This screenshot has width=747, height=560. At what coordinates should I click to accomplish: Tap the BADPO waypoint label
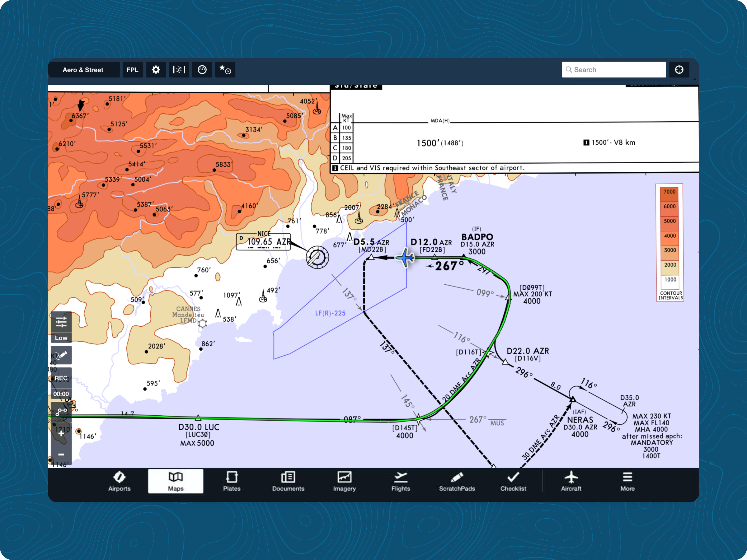[x=477, y=237]
